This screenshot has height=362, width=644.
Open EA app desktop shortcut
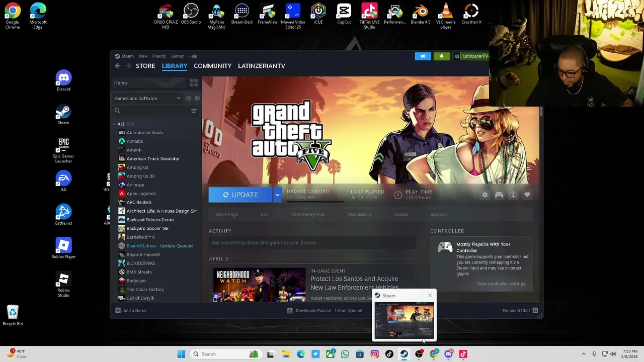click(63, 181)
